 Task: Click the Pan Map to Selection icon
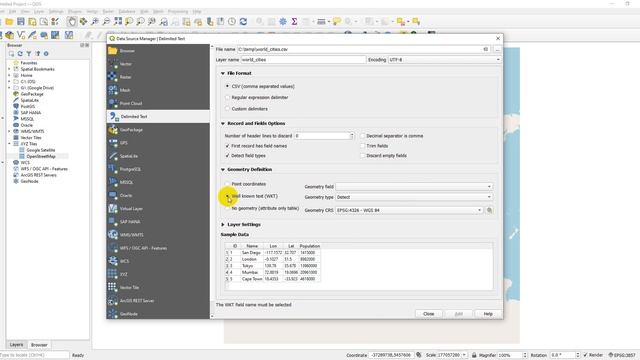coord(83,21)
